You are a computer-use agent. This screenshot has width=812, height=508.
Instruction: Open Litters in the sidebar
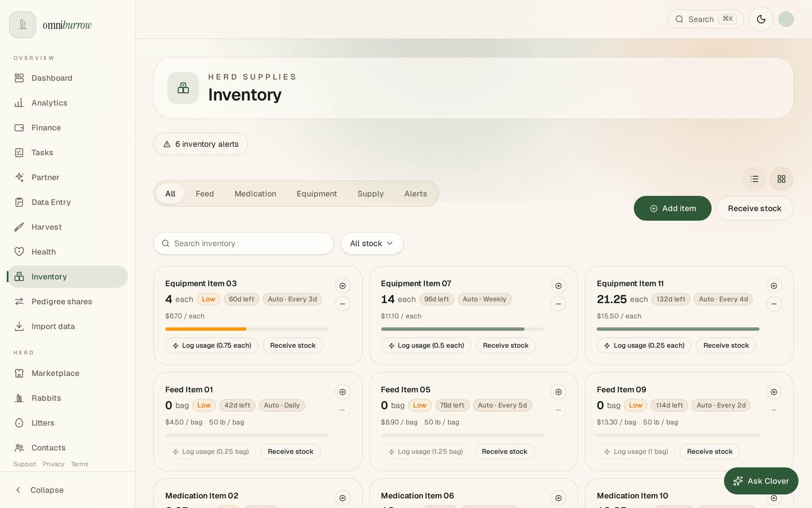(x=67, y=423)
